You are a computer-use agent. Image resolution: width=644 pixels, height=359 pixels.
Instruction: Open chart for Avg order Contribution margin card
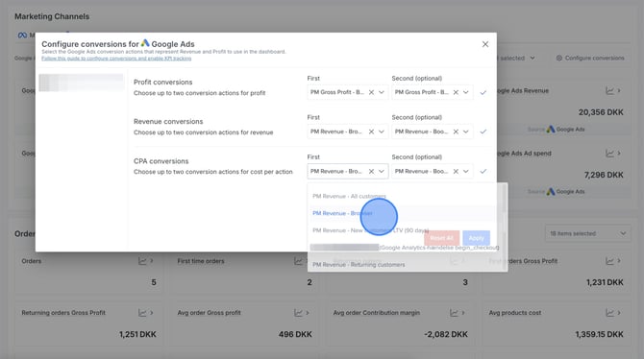click(454, 313)
